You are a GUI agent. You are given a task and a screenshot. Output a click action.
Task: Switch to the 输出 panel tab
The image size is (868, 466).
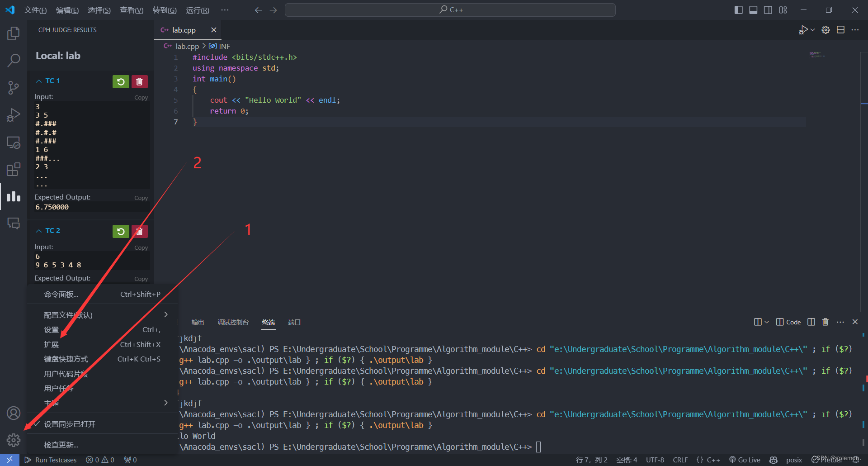[x=198, y=322]
